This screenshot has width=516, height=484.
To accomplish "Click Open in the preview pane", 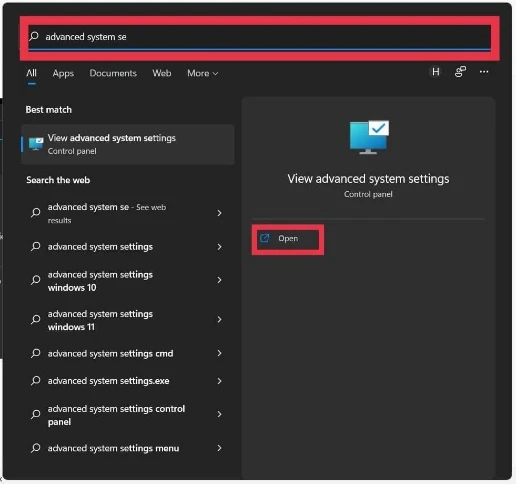I will pyautogui.click(x=287, y=239).
